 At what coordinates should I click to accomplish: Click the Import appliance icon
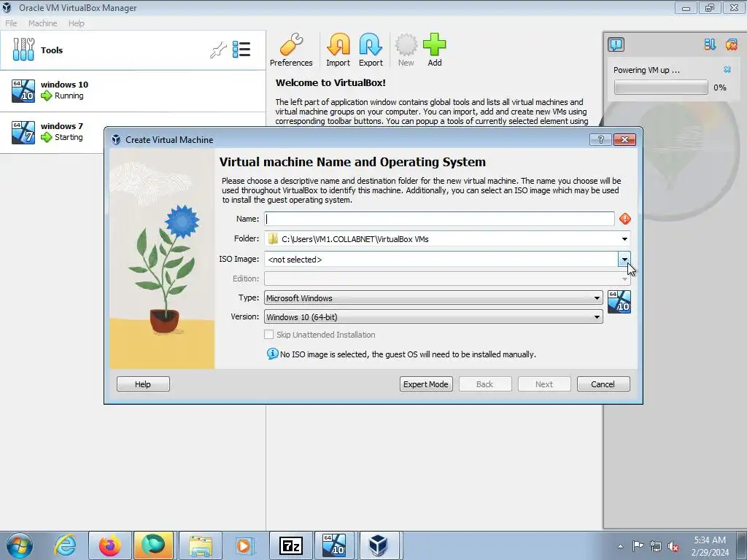pos(338,50)
